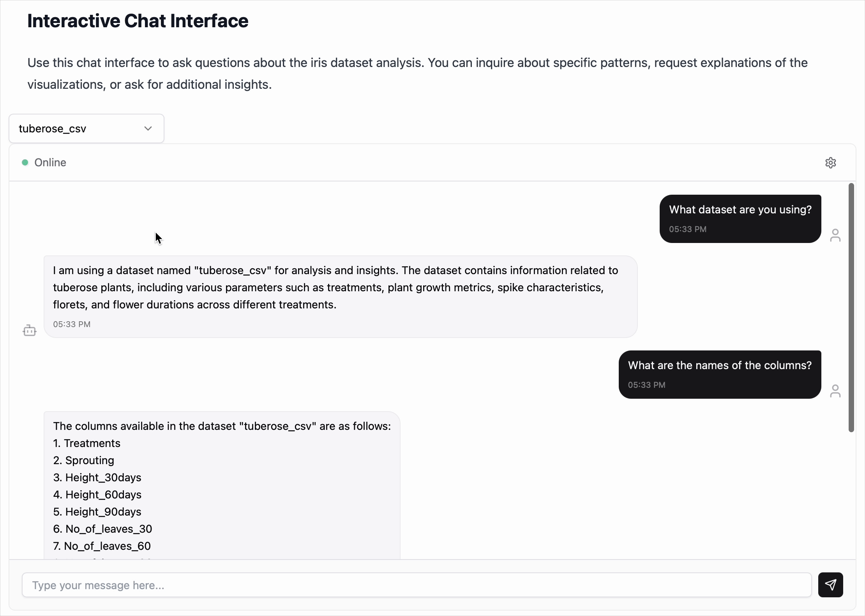Click the "6. No_of_leaves_30" list item
865x616 pixels.
(x=103, y=529)
